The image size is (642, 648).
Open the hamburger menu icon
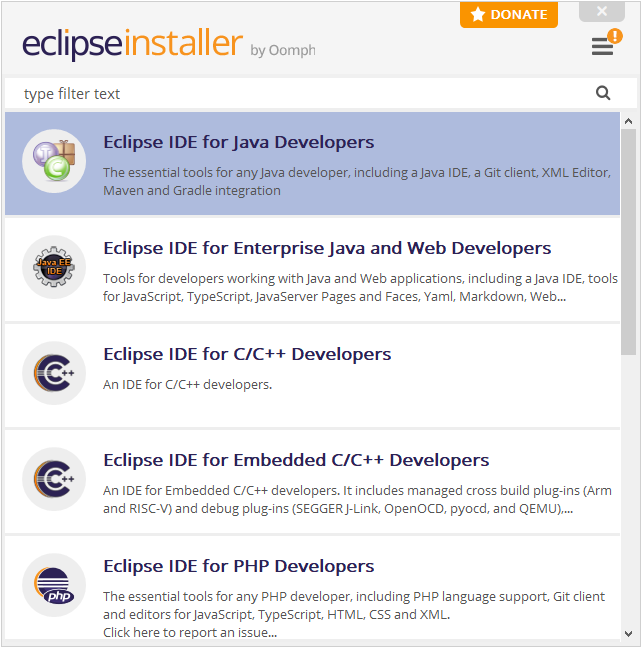pos(602,46)
